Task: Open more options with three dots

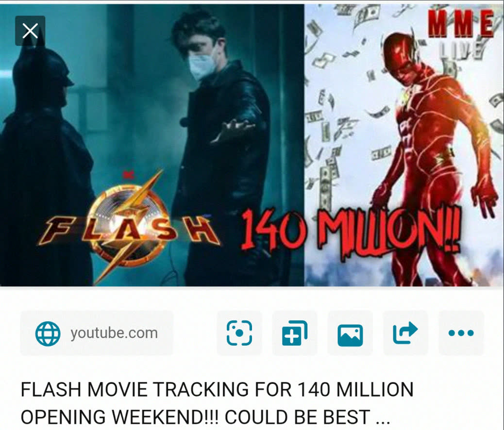Action: 461,333
